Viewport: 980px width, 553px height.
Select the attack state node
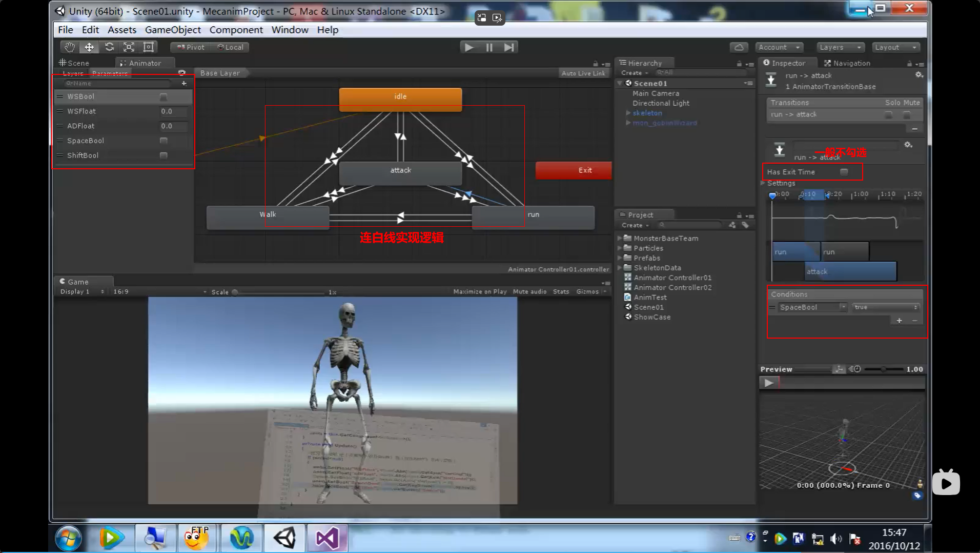click(x=400, y=173)
